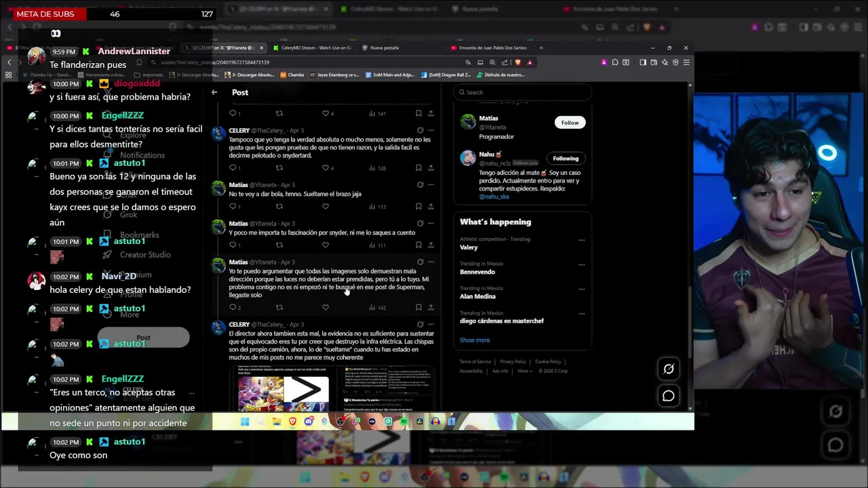This screenshot has height=488, width=868.
Task: Like Matías' 'Y poco me importa' post
Action: coord(325,245)
